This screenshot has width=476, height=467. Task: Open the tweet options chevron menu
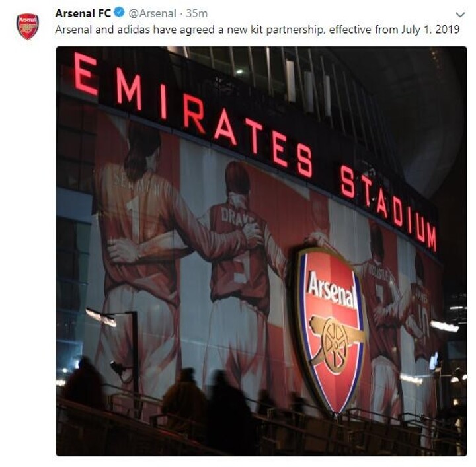point(461,14)
